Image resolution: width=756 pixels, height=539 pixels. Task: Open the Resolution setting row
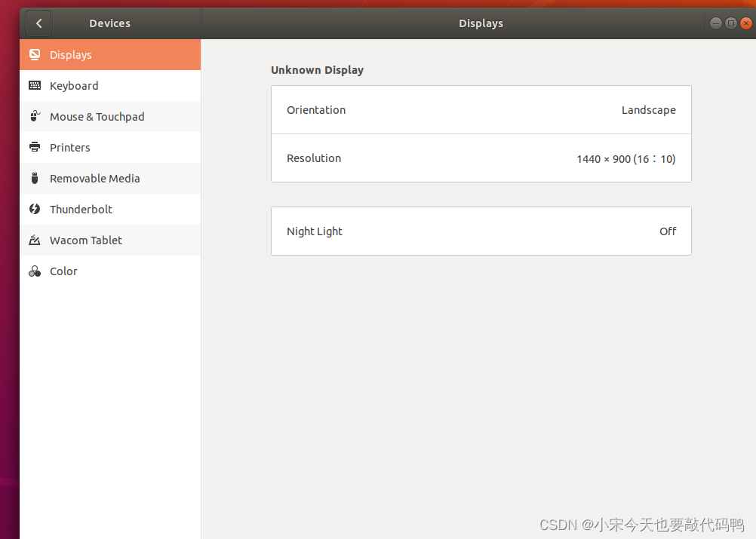481,158
